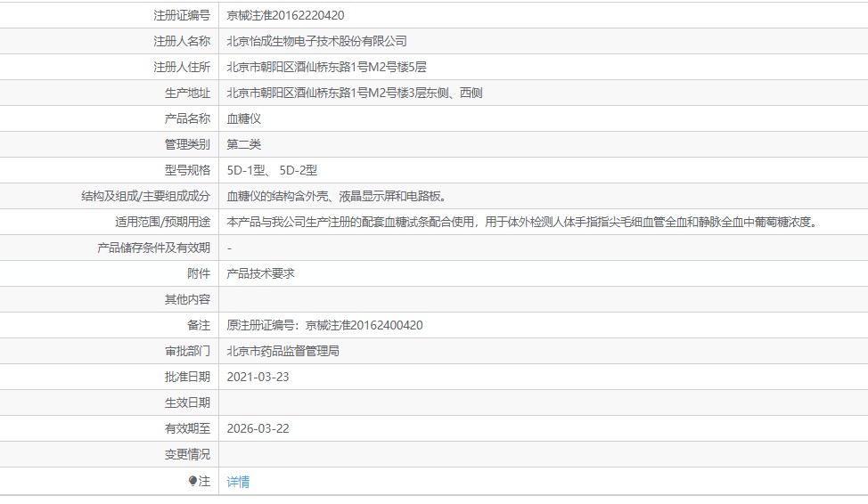Click the 附件 field label

tap(199, 274)
